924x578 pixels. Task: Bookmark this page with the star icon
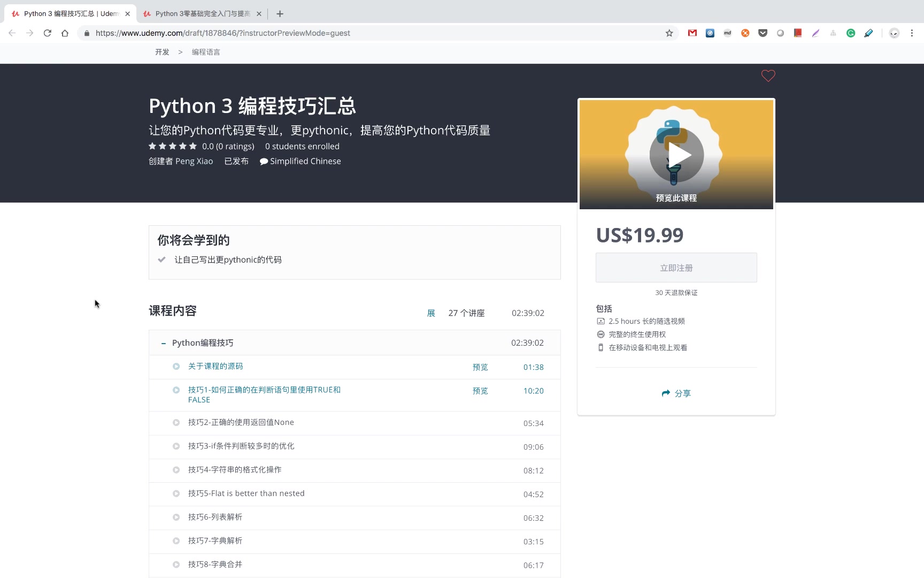pyautogui.click(x=669, y=33)
